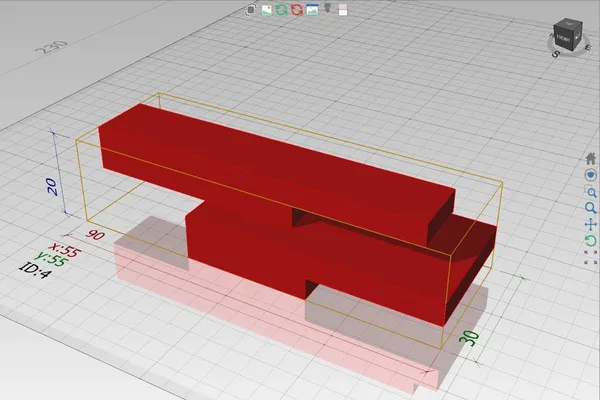Click the green orbit rotate arrow icon
Image resolution: width=600 pixels, height=400 pixels.
591,241
